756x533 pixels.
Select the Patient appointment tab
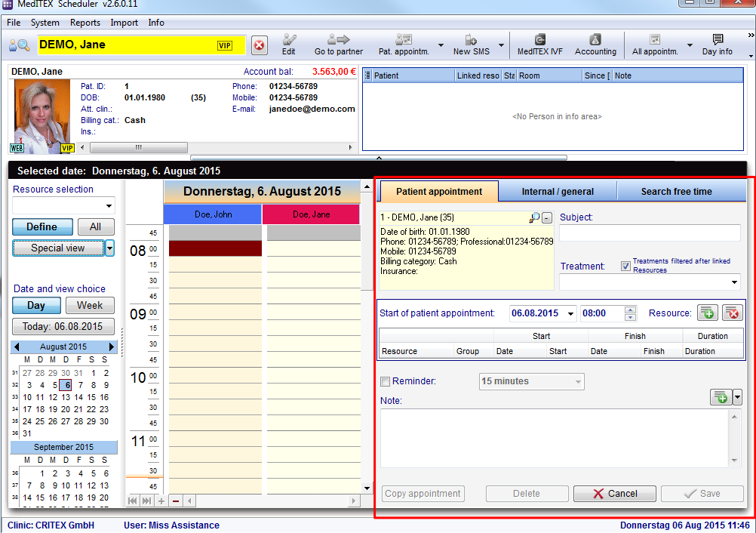click(x=439, y=192)
